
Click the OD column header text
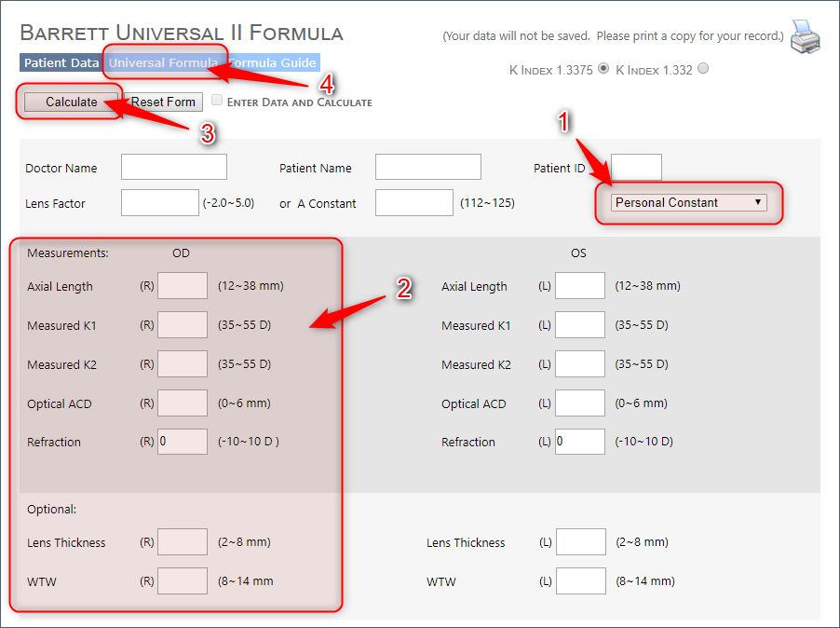[x=181, y=253]
